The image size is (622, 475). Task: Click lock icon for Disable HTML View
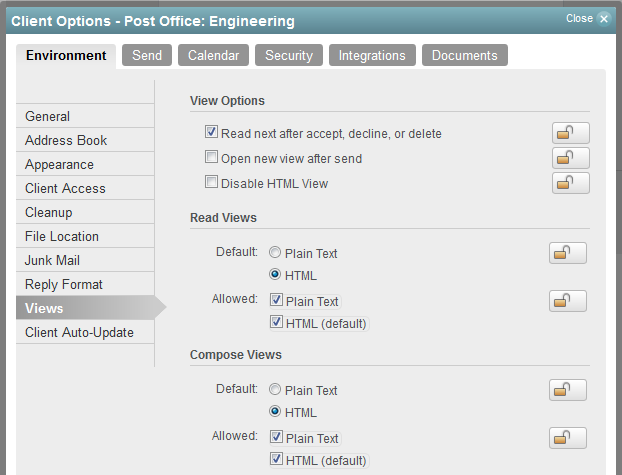(570, 183)
